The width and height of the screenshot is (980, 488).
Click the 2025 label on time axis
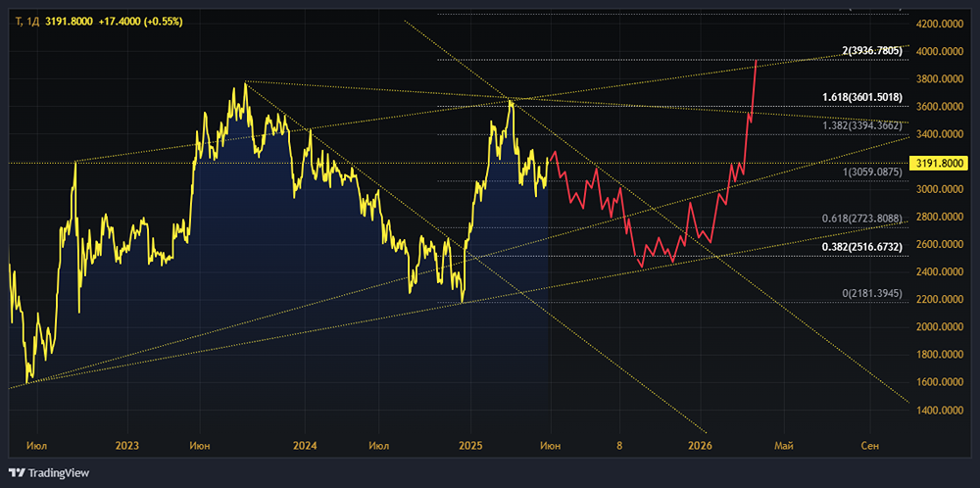(470, 446)
